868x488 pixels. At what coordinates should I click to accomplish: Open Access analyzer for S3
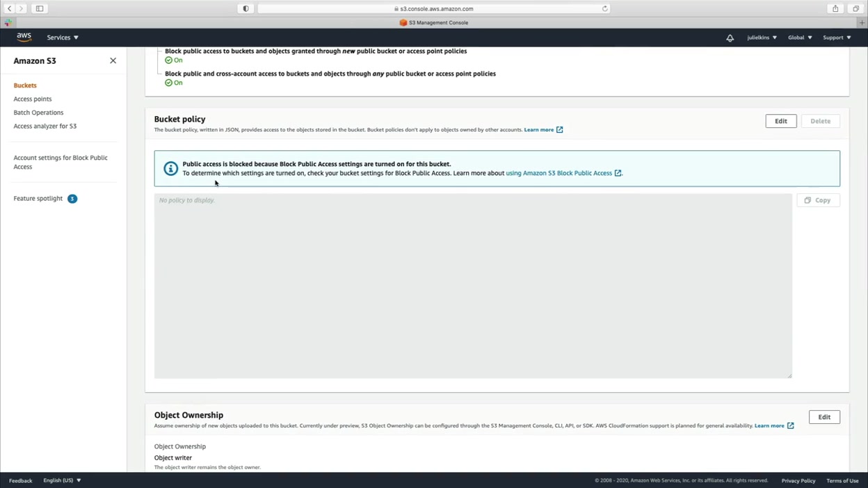45,126
